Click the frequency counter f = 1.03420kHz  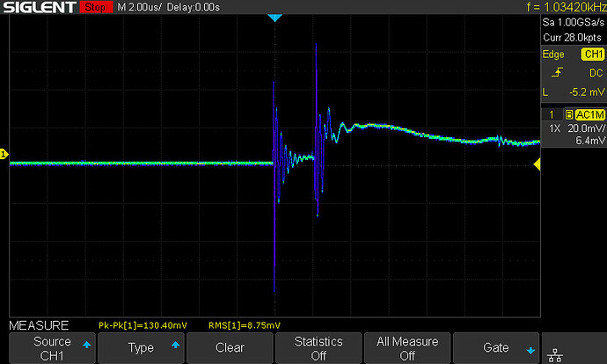567,7
